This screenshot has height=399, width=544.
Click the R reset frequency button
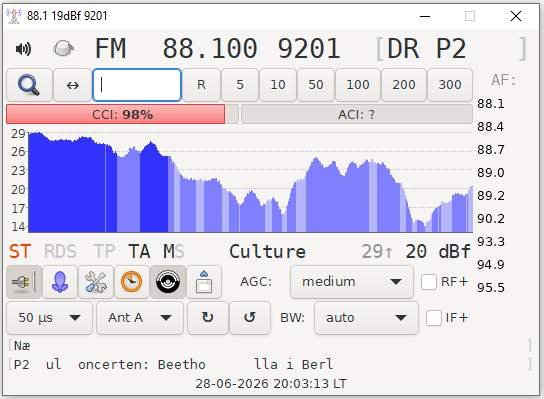point(201,85)
